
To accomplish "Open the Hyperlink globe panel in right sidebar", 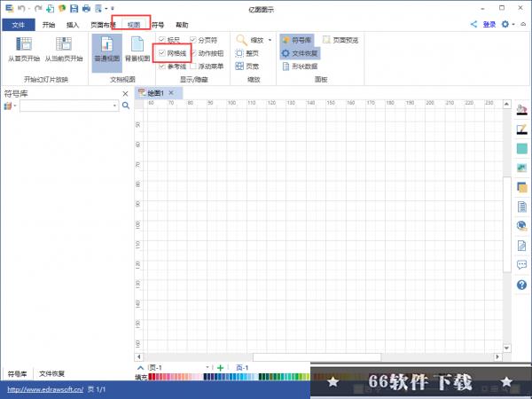I will [522, 225].
